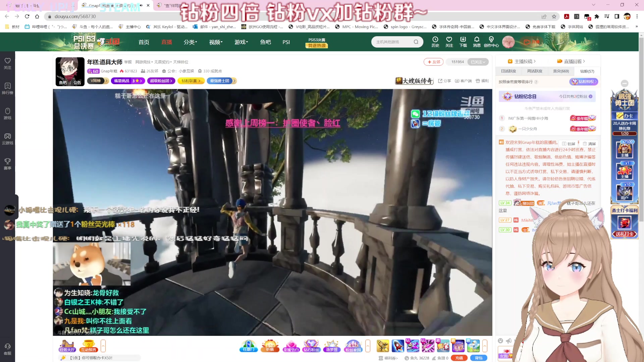The width and height of the screenshot is (644, 362).
Task: Switch to 贵宾(669) tab
Action: point(561,71)
